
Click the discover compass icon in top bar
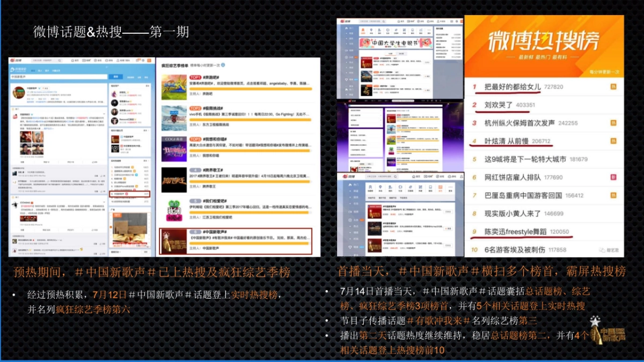click(94, 60)
